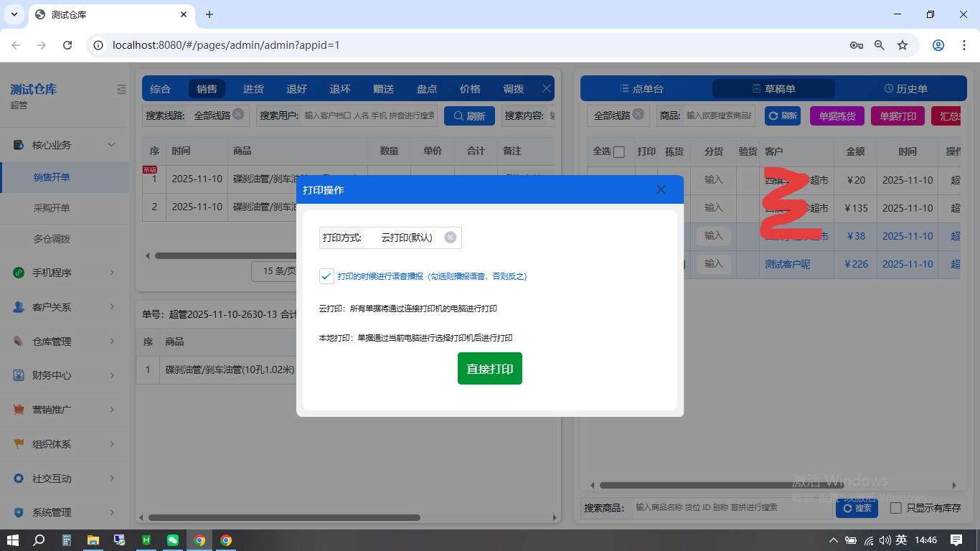Expand the 系统管理 menu section
The width and height of the screenshot is (980, 551).
(65, 512)
